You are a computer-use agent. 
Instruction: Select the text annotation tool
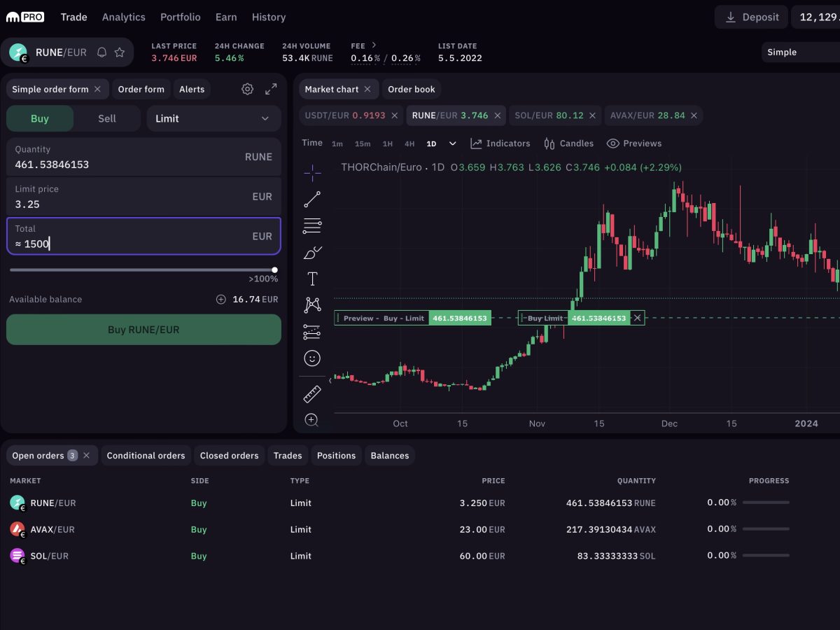click(x=312, y=279)
